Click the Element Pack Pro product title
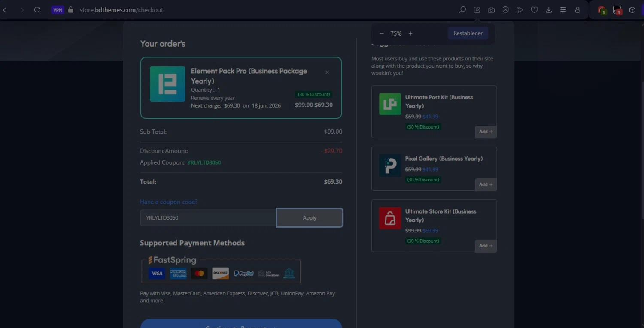Screen dimensions: 644x328 click(249, 76)
